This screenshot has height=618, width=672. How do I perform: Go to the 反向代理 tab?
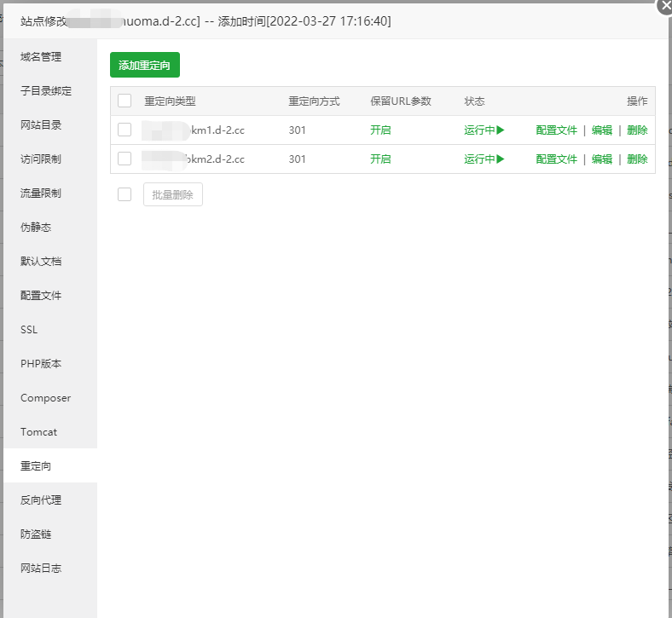click(41, 500)
